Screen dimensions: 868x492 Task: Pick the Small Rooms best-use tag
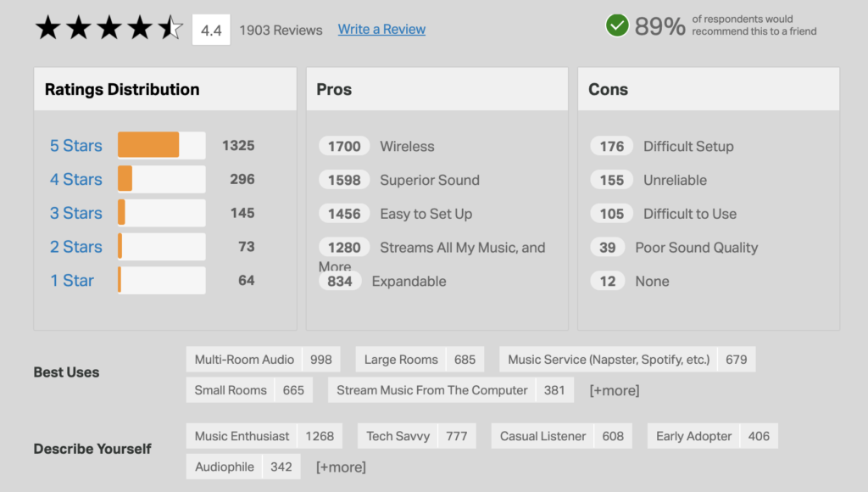[231, 390]
